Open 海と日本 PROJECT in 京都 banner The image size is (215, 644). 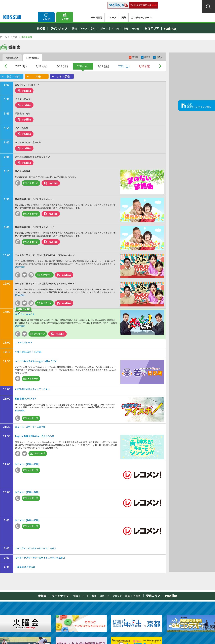136,623
